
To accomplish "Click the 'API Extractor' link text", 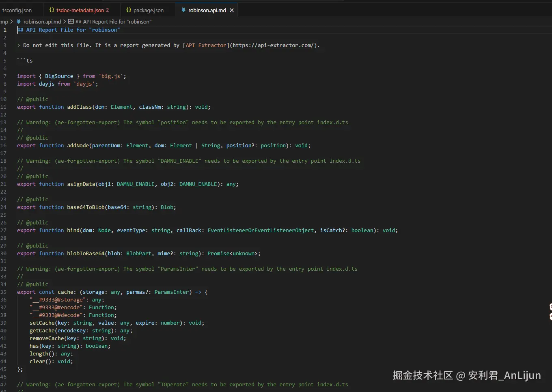I will [206, 45].
